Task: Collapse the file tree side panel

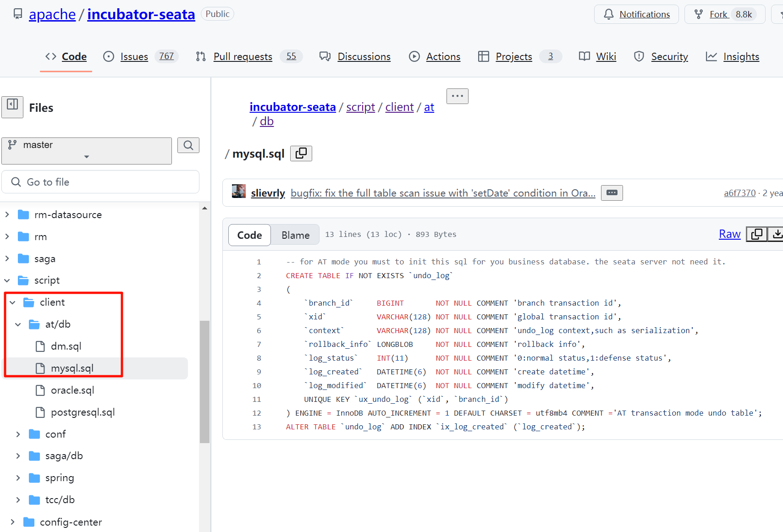Action: pos(12,107)
